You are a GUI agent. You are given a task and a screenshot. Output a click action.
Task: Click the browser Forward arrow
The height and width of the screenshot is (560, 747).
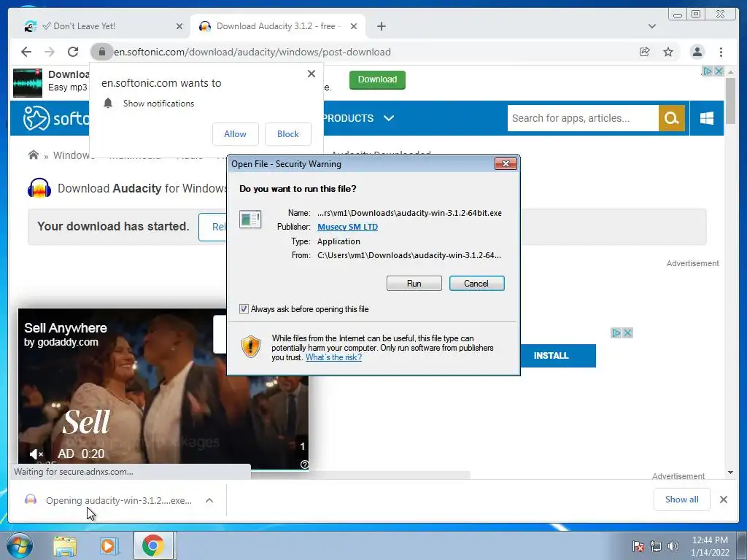point(50,52)
